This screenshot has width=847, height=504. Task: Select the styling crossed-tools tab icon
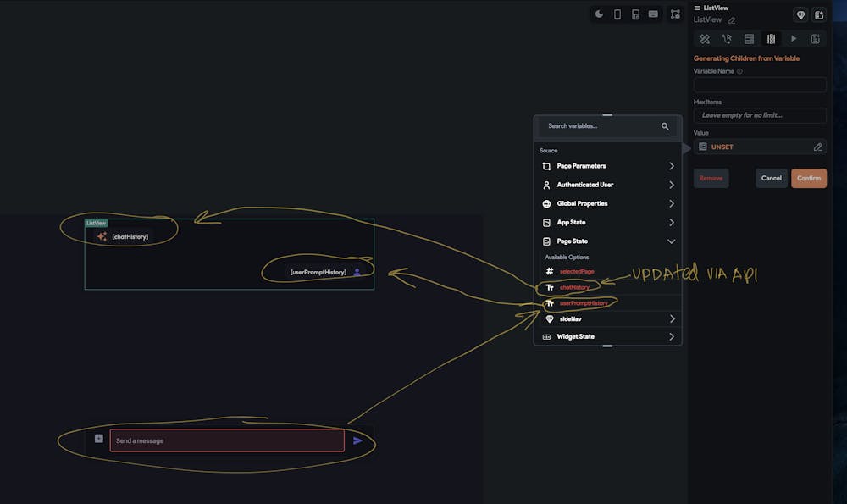pyautogui.click(x=703, y=39)
